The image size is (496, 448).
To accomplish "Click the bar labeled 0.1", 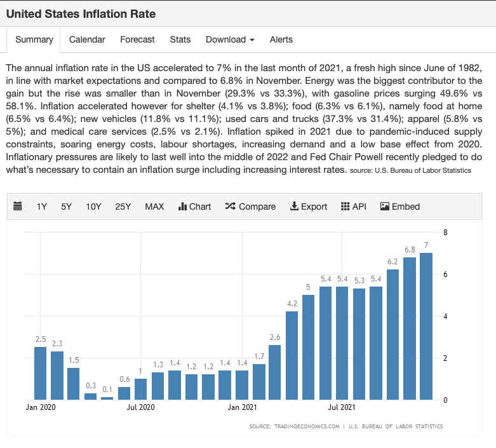I will coord(107,398).
